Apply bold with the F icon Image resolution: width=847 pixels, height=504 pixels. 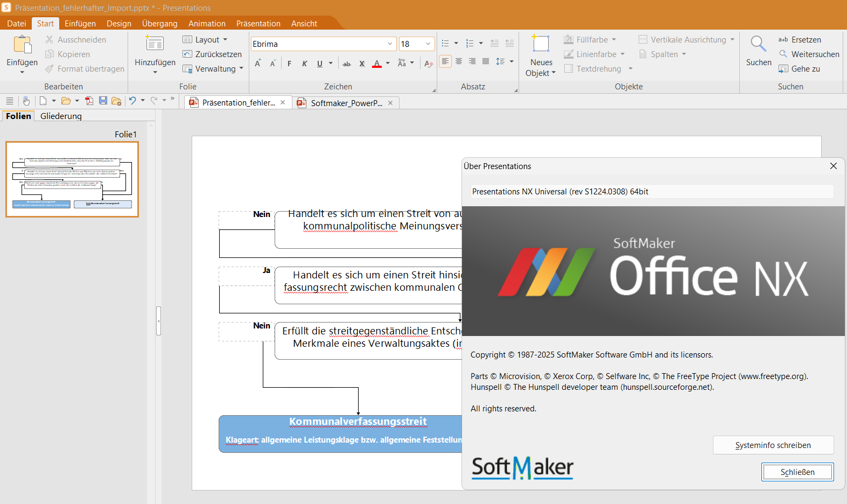(x=289, y=64)
